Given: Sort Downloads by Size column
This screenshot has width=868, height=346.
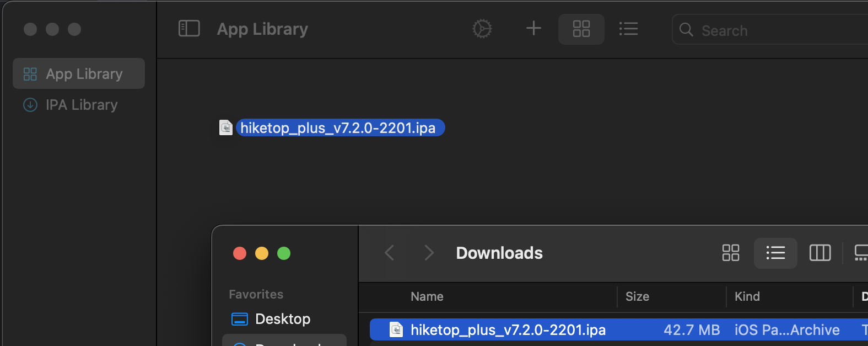Looking at the screenshot, I should [x=637, y=297].
